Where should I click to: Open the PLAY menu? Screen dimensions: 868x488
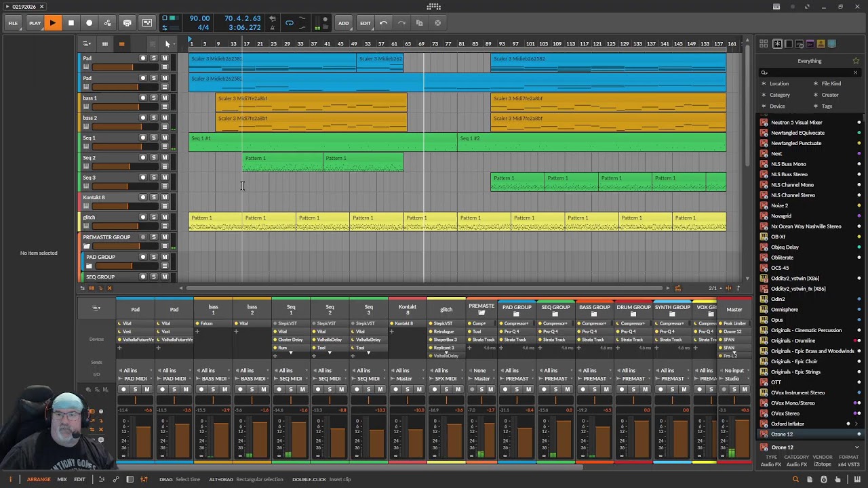coord(35,23)
